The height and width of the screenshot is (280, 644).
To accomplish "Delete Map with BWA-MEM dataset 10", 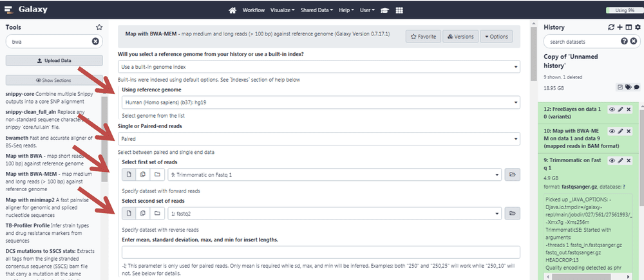I will [629, 131].
